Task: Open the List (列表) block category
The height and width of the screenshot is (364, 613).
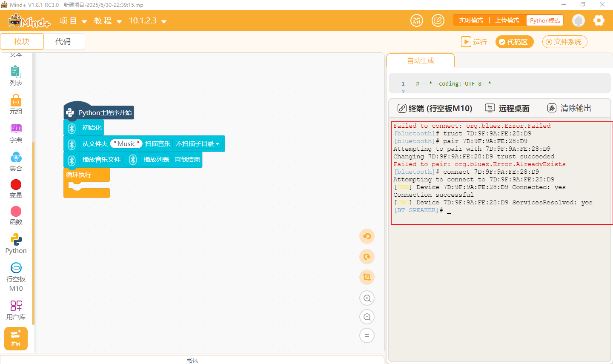Action: tap(16, 76)
